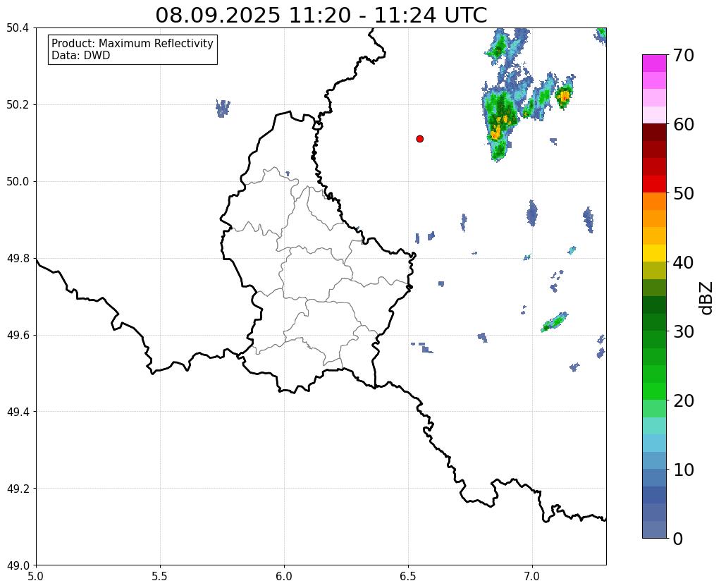Screen dimensions: 721x588
Task: Click the latitude axis label "50.0"
Action: coord(18,181)
